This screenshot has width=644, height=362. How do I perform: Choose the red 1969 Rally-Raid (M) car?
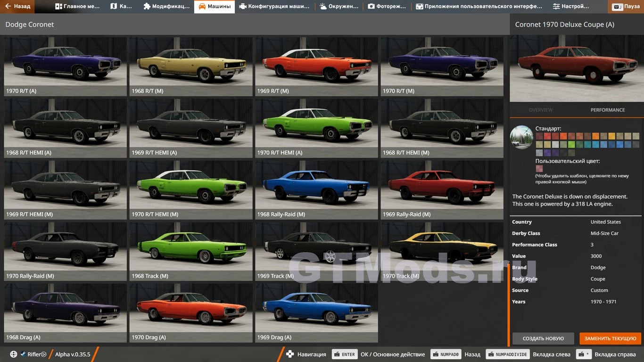pos(442,190)
